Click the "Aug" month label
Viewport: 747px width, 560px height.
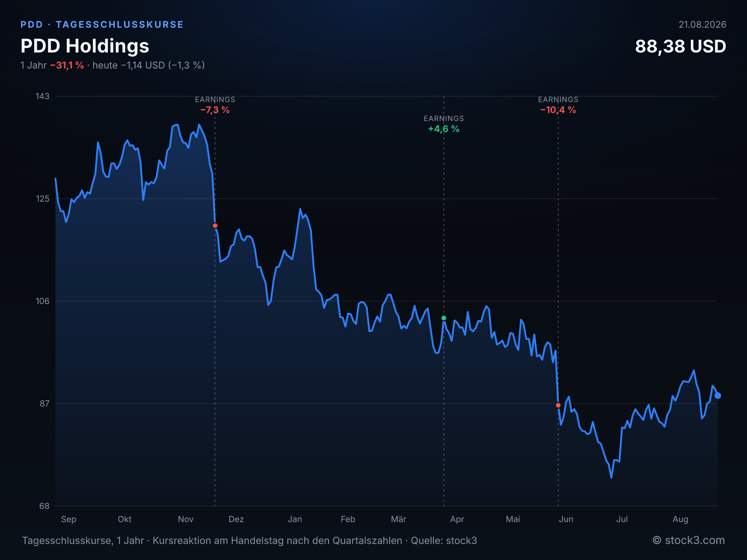pyautogui.click(x=680, y=520)
